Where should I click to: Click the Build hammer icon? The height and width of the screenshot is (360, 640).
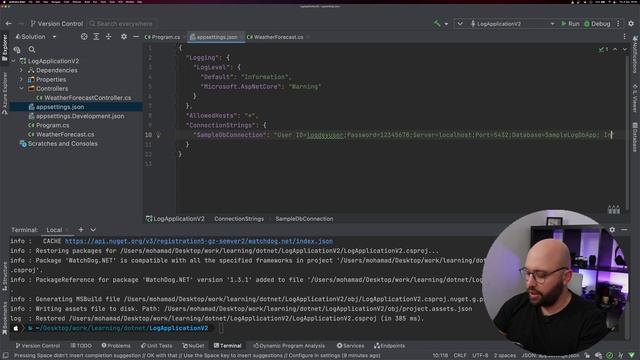click(437, 24)
